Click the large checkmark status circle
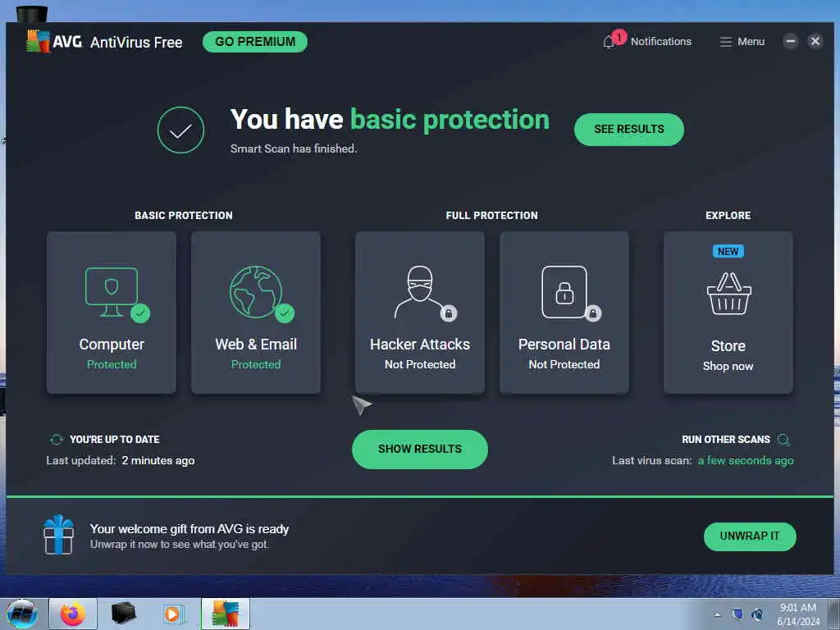Screen dimensions: 840x630 (180, 130)
